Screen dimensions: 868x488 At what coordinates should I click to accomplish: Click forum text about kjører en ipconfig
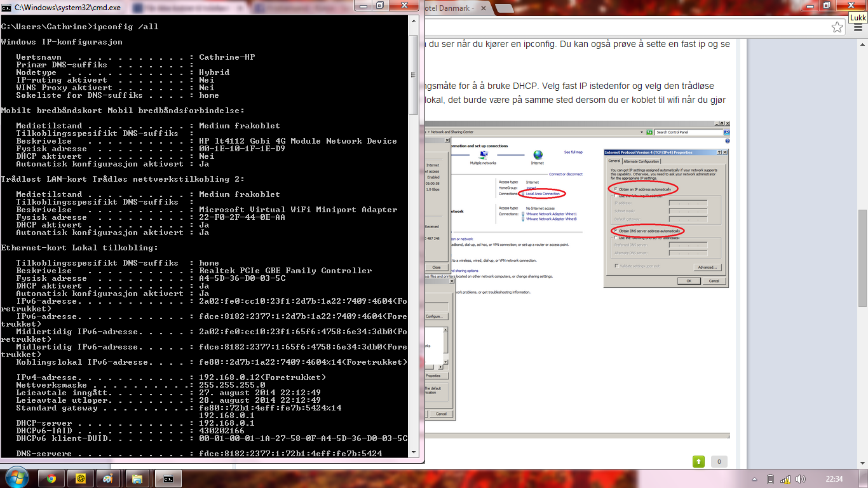pos(578,44)
